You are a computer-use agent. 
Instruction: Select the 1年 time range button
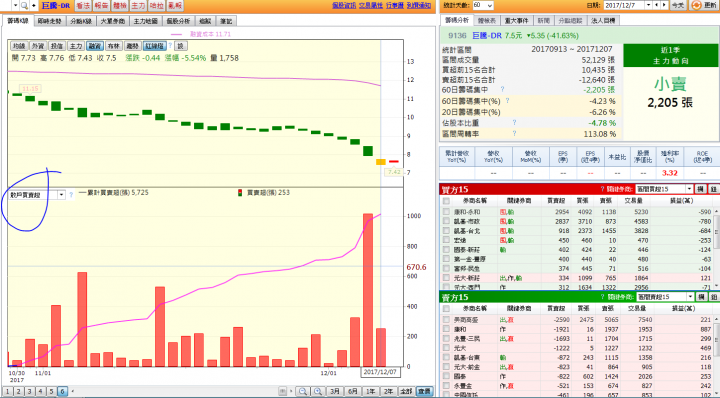pos(371,391)
